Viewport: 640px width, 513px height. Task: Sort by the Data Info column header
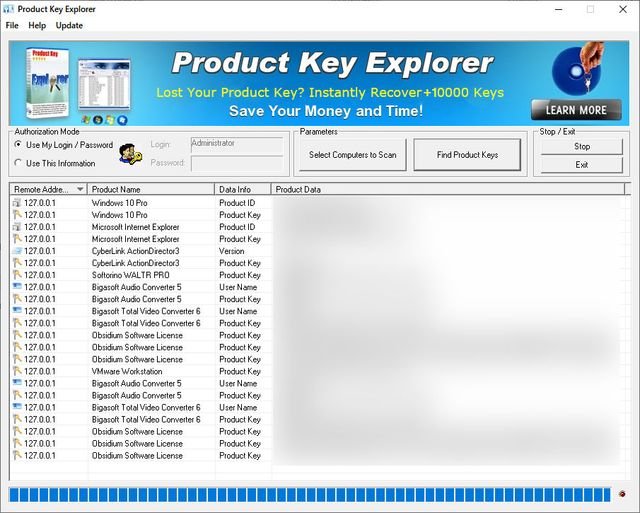point(243,189)
